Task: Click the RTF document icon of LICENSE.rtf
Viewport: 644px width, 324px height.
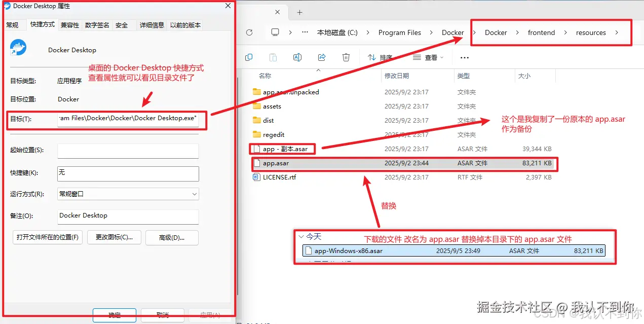Action: point(257,177)
